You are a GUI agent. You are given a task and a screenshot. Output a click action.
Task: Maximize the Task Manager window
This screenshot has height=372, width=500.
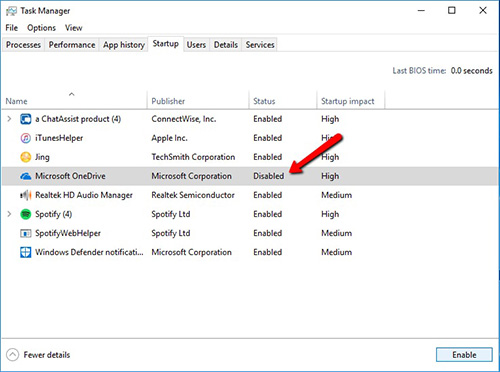452,11
